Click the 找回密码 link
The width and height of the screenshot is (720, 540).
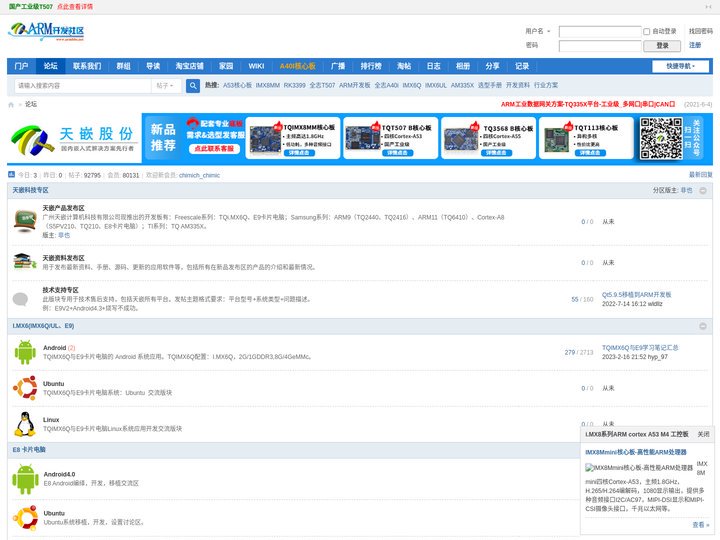[x=701, y=31]
